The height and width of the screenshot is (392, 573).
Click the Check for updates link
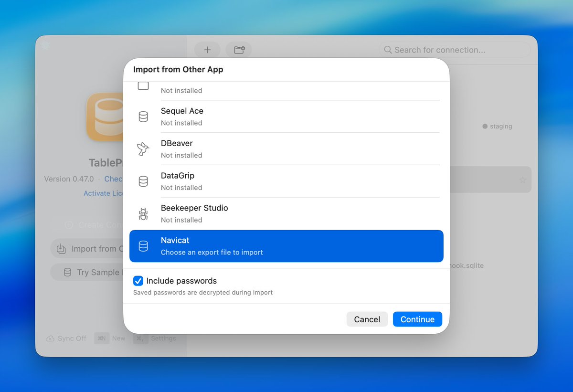click(x=114, y=179)
